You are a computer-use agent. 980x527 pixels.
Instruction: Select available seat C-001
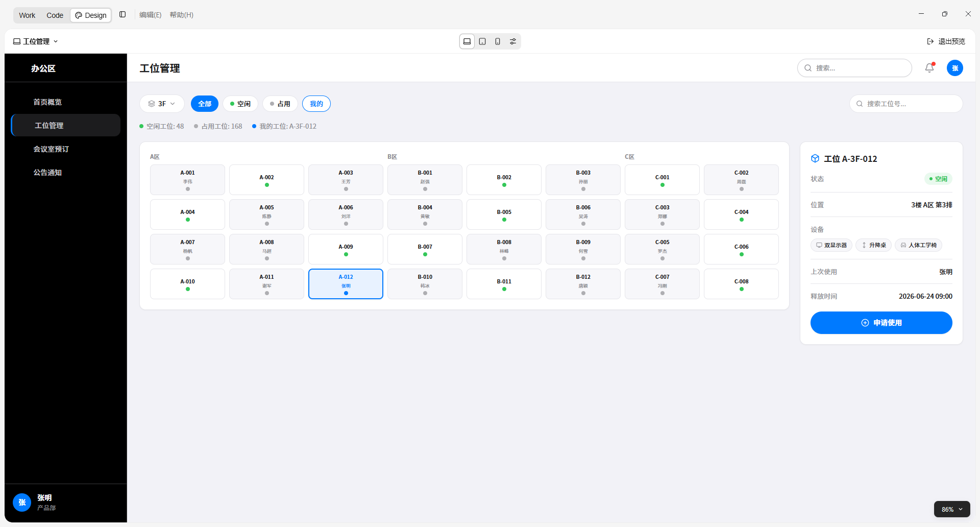(x=662, y=180)
